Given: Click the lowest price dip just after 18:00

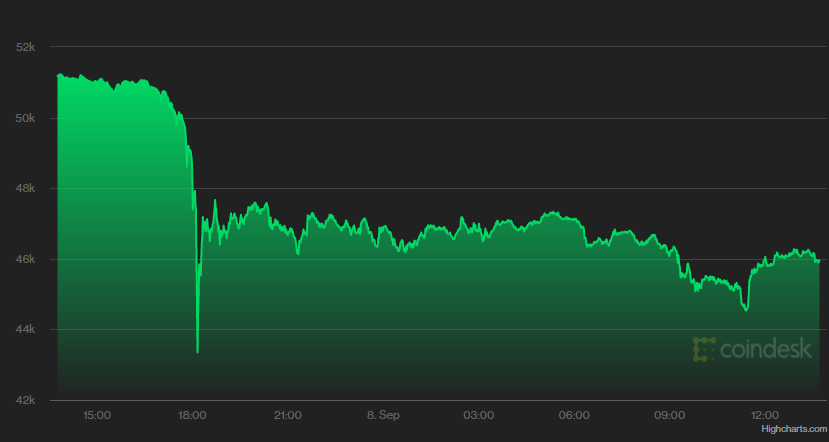Looking at the screenshot, I should [197, 351].
